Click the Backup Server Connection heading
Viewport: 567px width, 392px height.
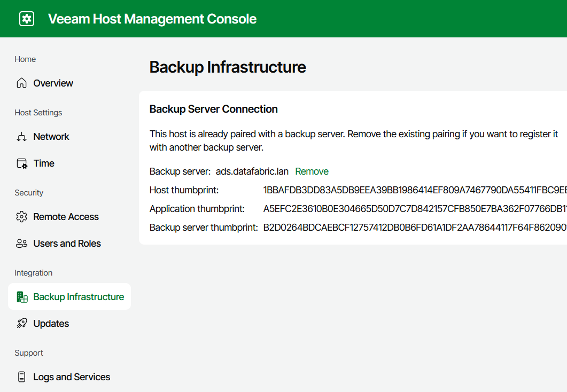pos(213,109)
